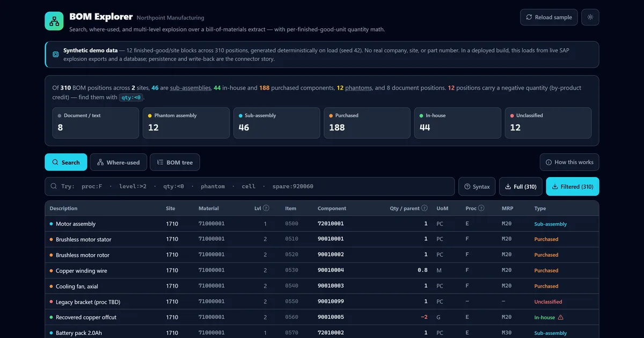Select Legacy bracket (proc TBD) row
Viewport: 644px width, 338px height.
[x=321, y=302]
